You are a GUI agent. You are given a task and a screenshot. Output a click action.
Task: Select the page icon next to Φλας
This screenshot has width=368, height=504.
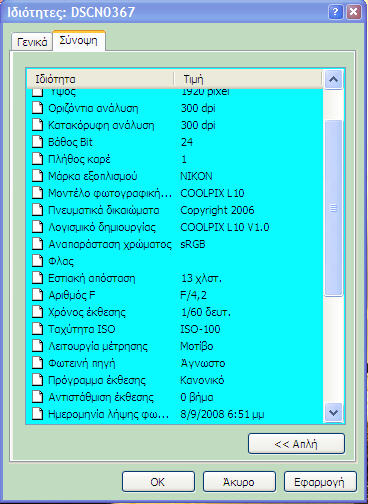[x=38, y=261]
